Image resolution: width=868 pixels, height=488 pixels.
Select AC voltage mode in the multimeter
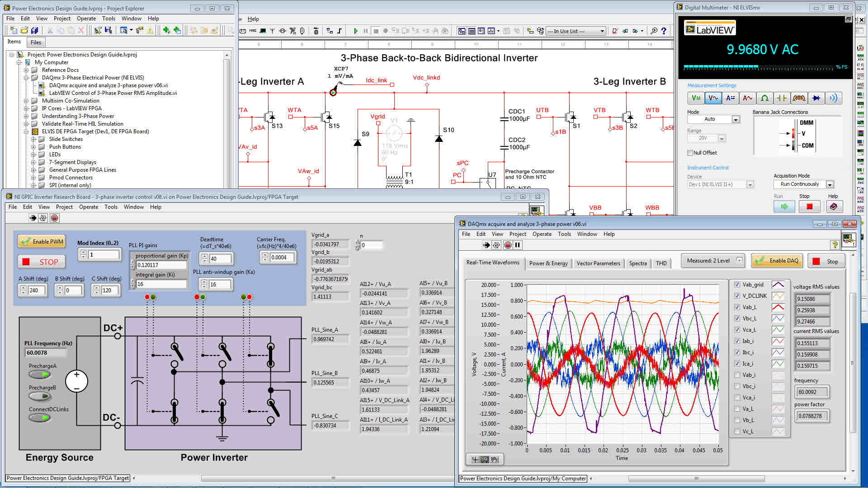713,98
